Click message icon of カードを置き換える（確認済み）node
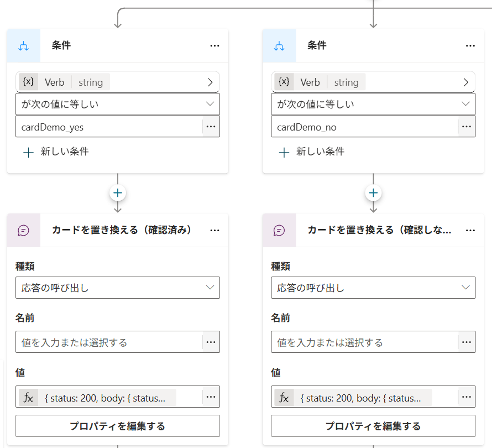The width and height of the screenshot is (492, 448). pos(24,231)
